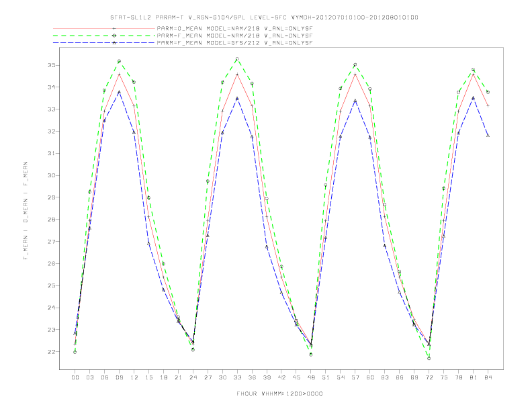This screenshot has height=411, width=532.
Task: Click x-axis tick label 48
Action: click(x=311, y=377)
